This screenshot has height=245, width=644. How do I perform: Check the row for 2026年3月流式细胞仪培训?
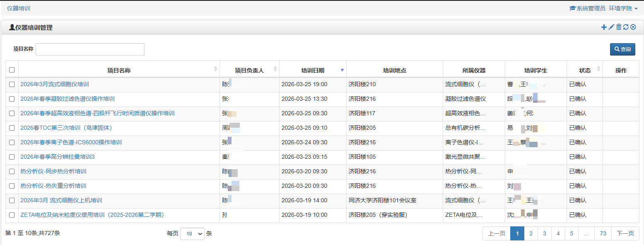pyautogui.click(x=12, y=85)
